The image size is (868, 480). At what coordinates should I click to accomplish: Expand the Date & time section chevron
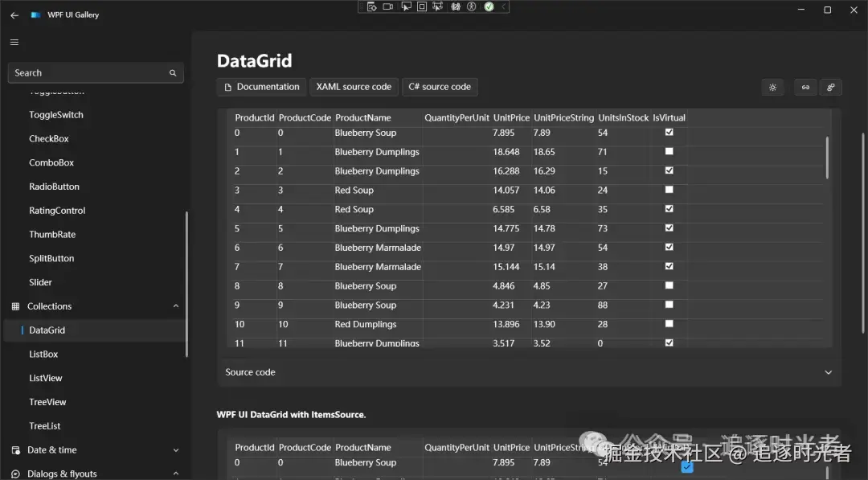(176, 450)
